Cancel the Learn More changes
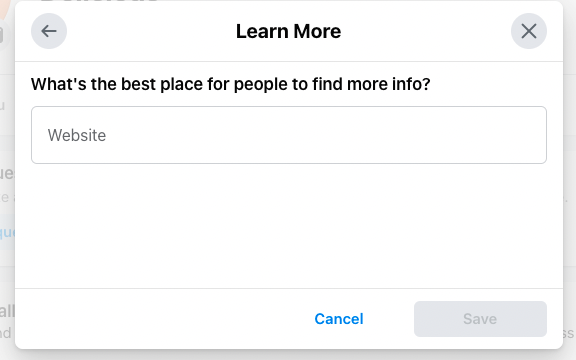This screenshot has width=576, height=360. (339, 319)
